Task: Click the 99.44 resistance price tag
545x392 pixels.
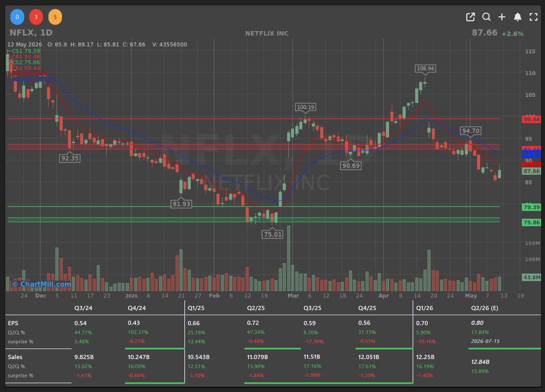Action: click(531, 119)
